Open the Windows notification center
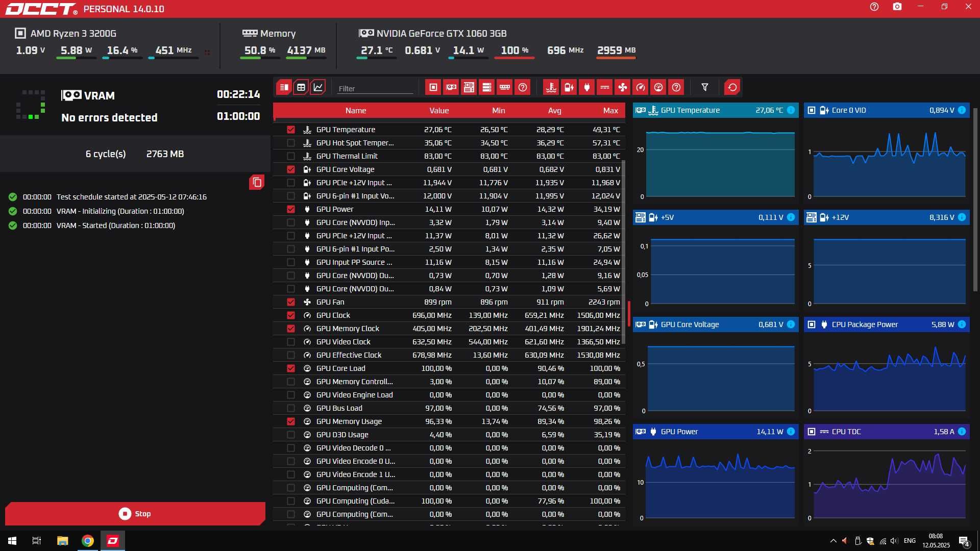Screen dimensions: 980x551 [x=964, y=541]
